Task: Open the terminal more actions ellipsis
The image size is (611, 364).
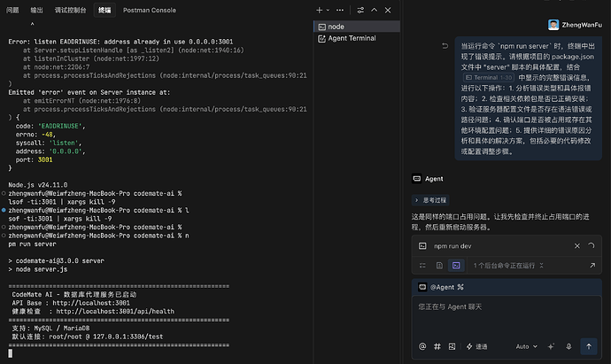Action: click(340, 10)
